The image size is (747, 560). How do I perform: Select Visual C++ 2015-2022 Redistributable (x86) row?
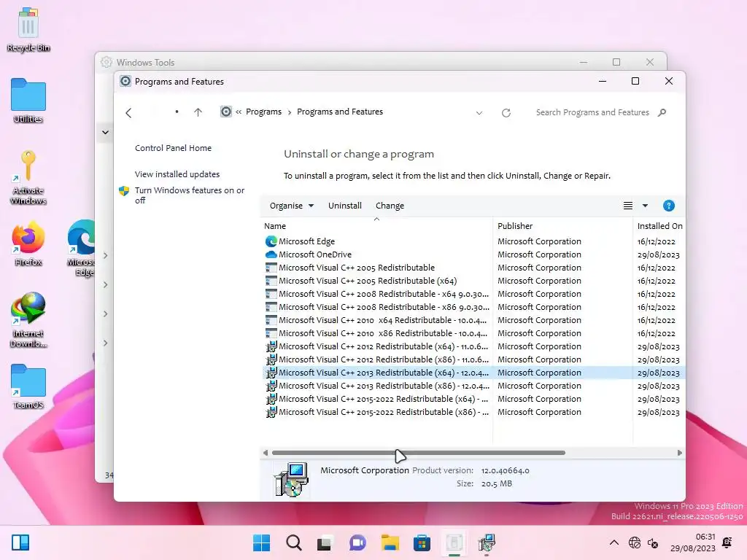(x=474, y=412)
